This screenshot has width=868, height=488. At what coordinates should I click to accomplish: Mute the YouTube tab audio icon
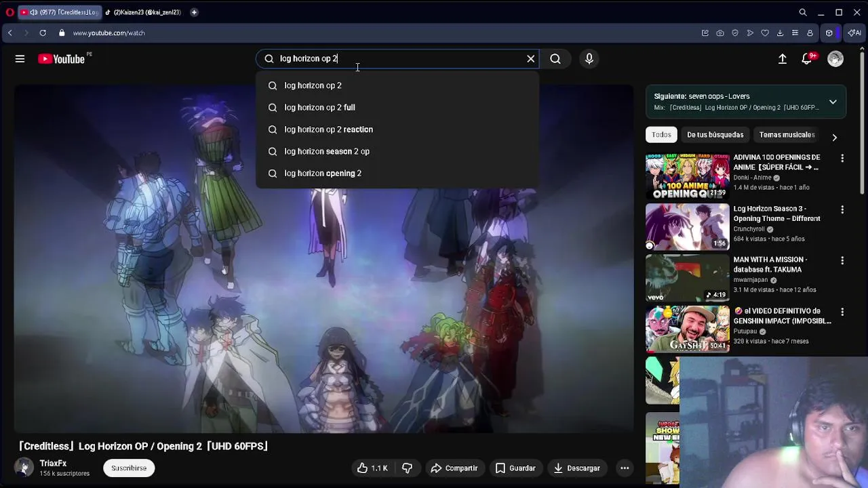click(x=33, y=12)
